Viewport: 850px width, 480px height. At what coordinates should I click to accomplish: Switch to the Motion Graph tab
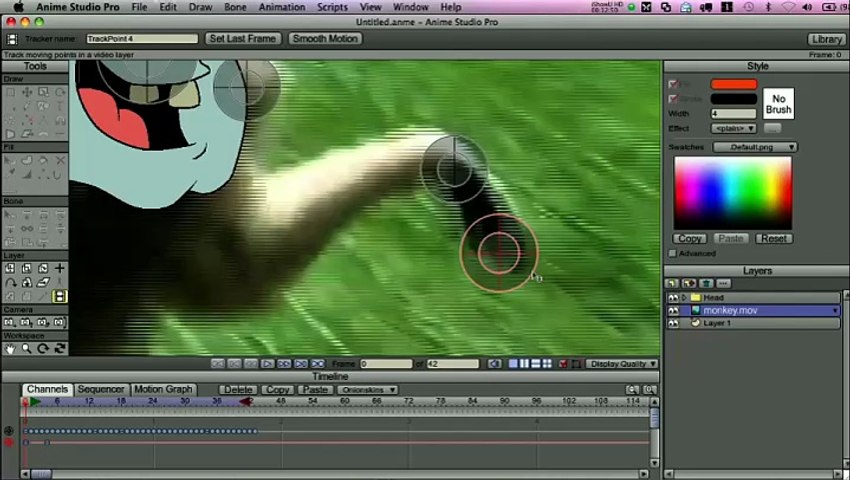(163, 389)
